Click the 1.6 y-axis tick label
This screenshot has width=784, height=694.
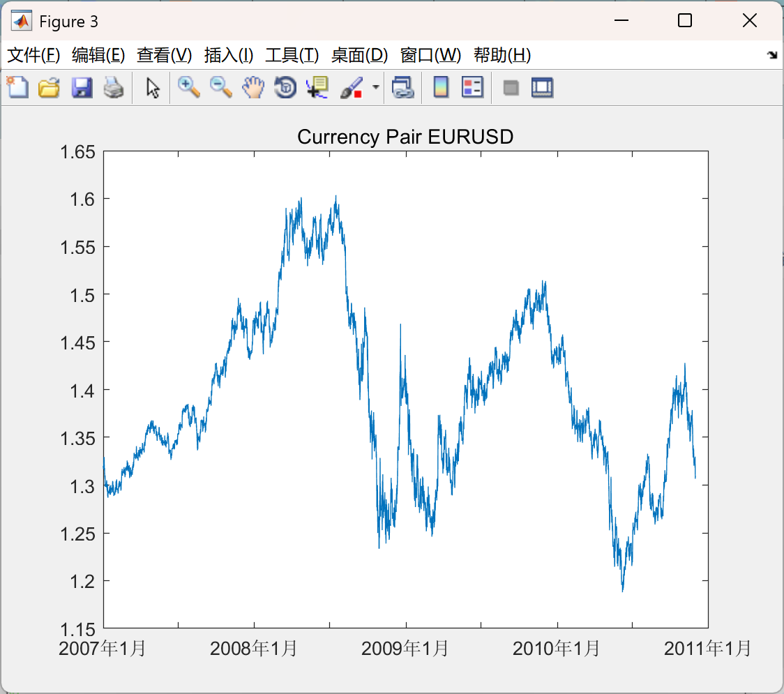(82, 199)
